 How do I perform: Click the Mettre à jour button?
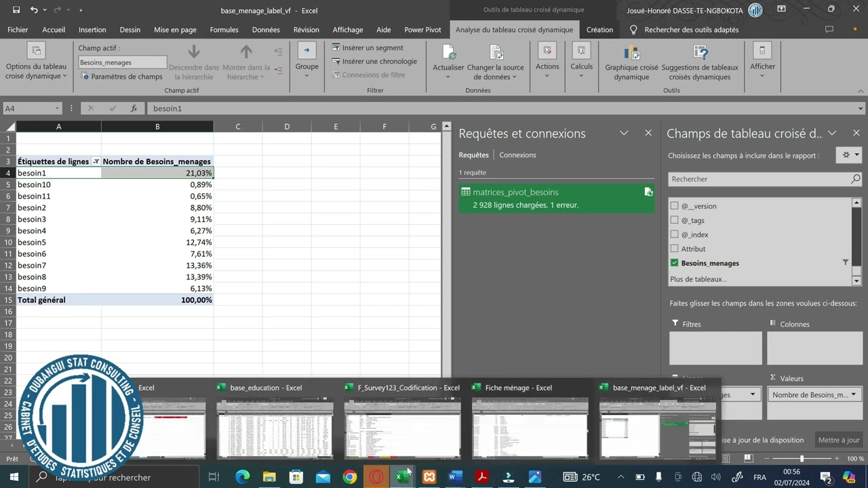tap(839, 440)
